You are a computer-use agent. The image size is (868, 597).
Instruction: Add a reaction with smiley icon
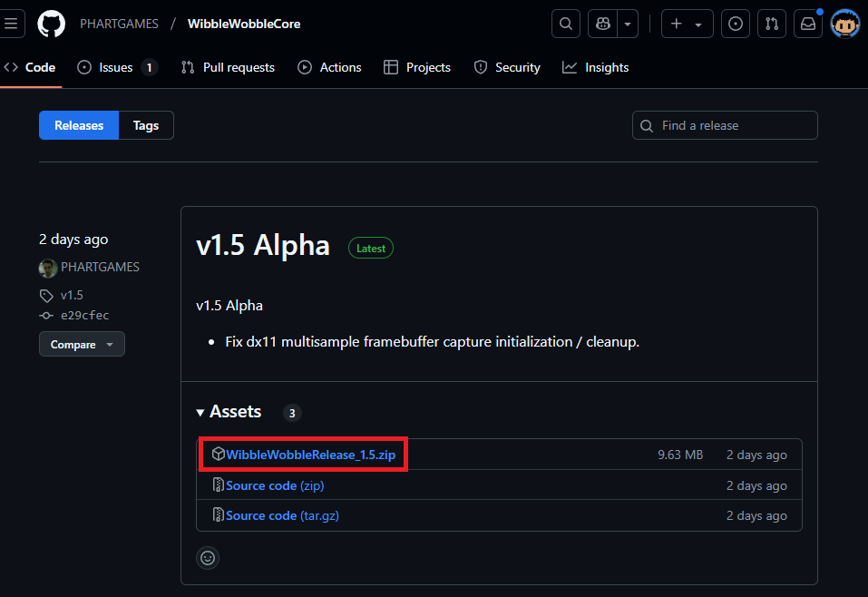tap(208, 558)
